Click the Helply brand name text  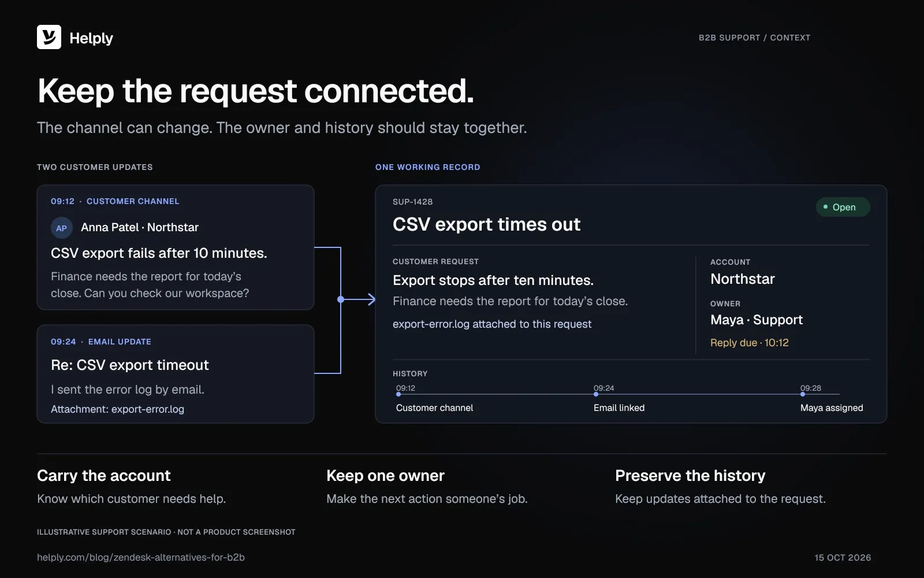(91, 38)
